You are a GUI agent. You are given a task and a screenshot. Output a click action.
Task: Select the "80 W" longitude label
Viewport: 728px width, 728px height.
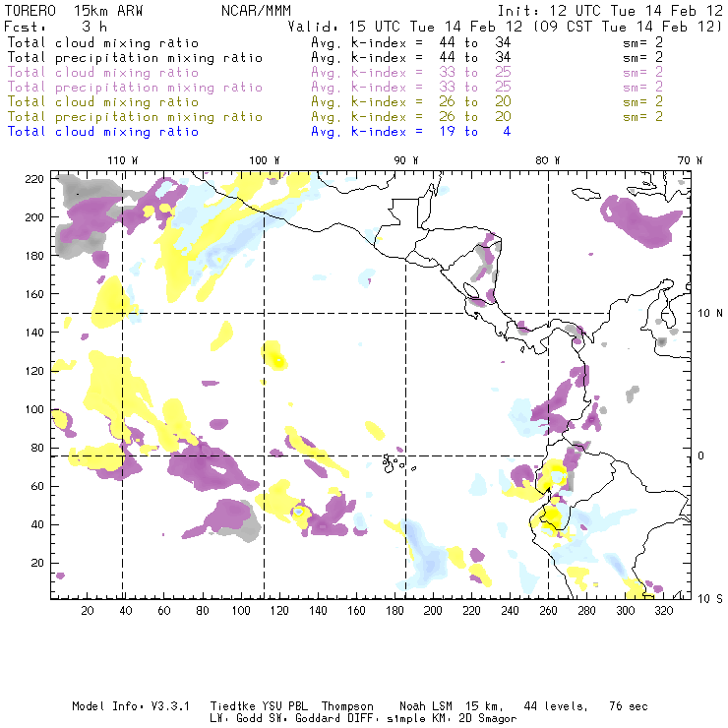coord(548,160)
